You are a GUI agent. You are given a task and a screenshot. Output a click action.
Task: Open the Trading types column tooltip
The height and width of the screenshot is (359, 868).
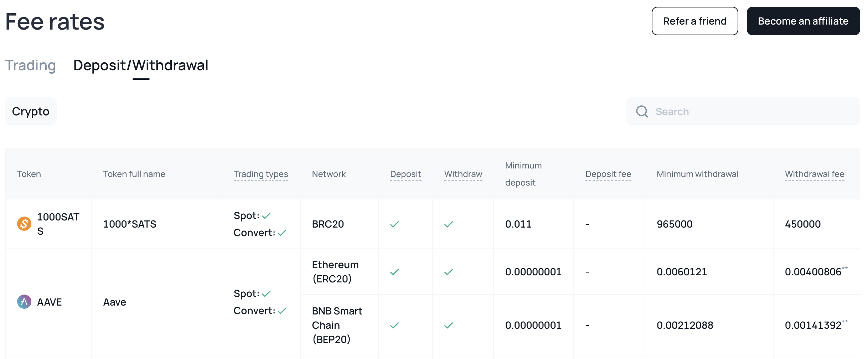(x=261, y=174)
